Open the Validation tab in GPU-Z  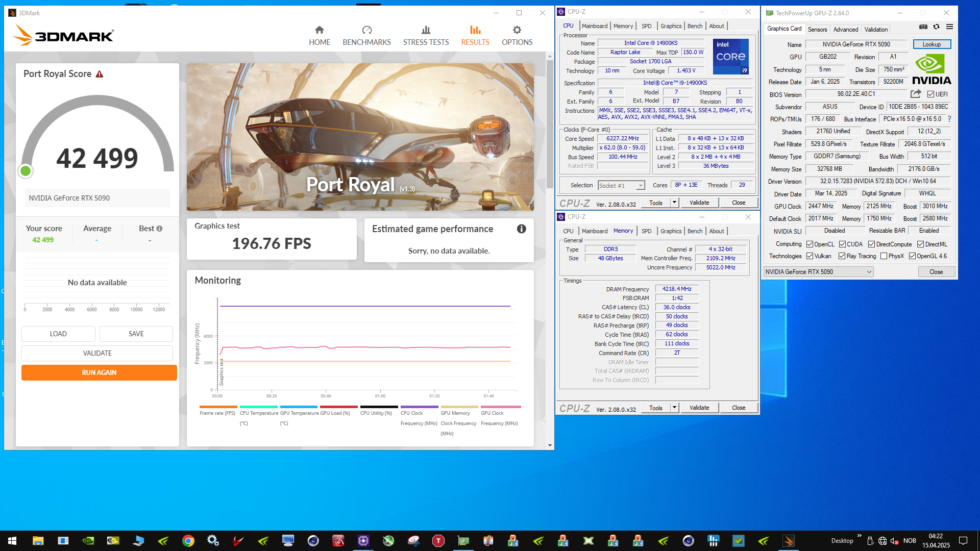[876, 30]
